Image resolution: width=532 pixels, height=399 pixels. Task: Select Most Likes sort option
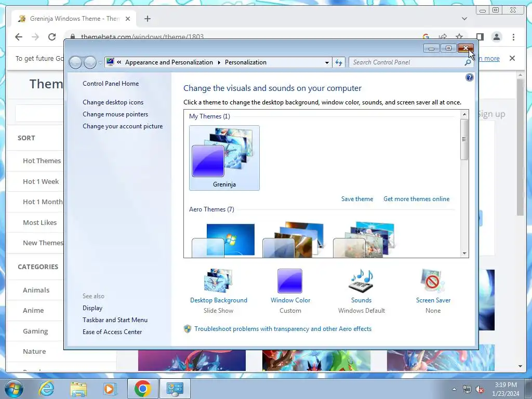tap(39, 222)
